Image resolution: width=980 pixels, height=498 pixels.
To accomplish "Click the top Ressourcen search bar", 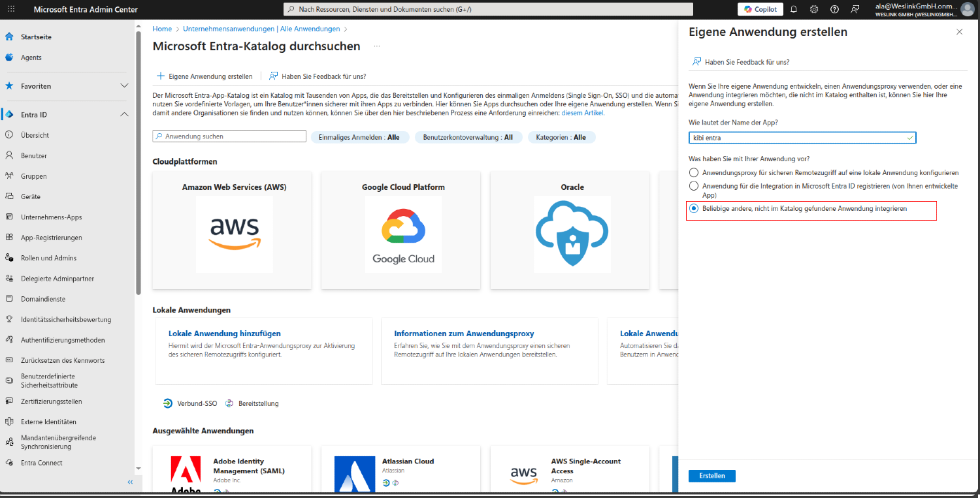I will click(x=489, y=9).
